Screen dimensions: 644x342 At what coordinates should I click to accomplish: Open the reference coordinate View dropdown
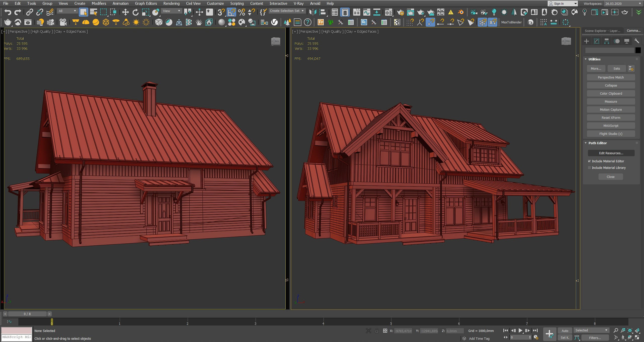click(171, 11)
